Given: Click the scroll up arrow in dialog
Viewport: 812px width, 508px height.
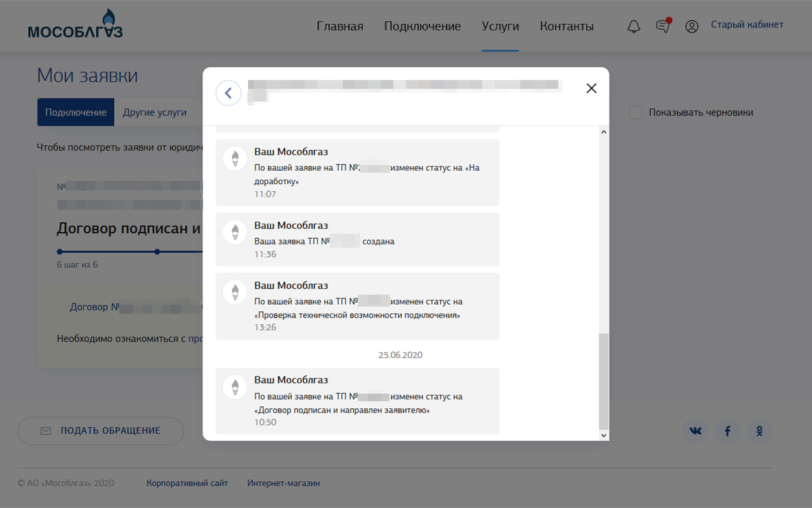Looking at the screenshot, I should click(603, 131).
